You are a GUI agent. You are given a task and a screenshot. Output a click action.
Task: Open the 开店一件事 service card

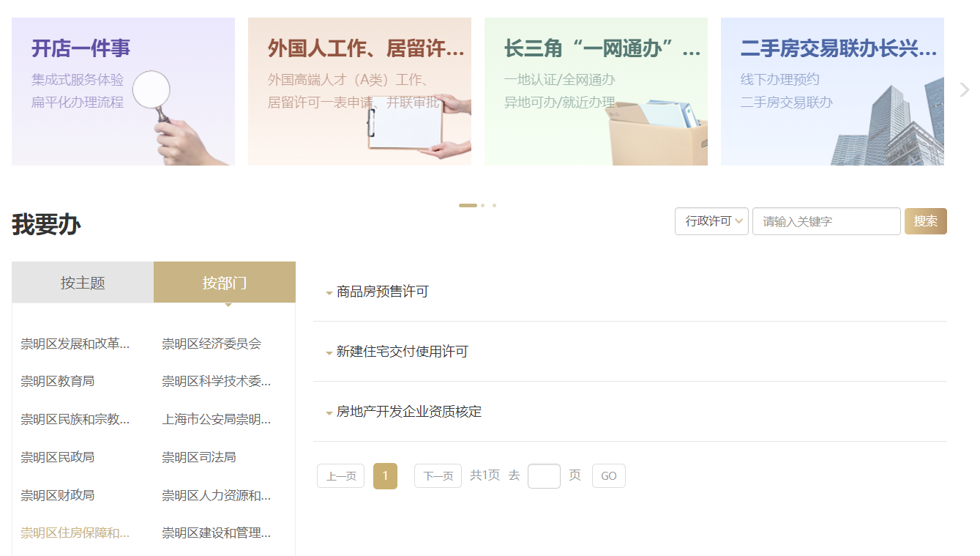pyautogui.click(x=123, y=92)
